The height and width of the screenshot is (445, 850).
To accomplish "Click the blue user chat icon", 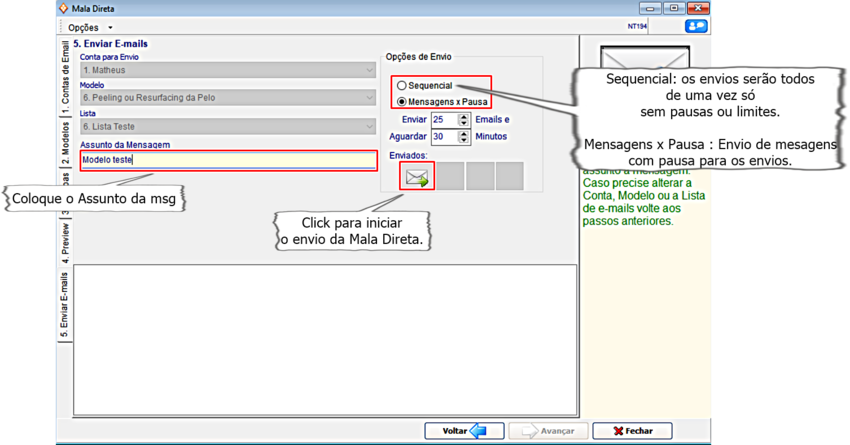I will [x=695, y=27].
